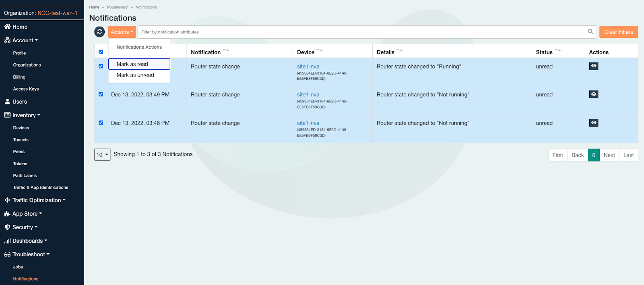
Task: Click the Home house icon in sidebar
Action: [7, 27]
